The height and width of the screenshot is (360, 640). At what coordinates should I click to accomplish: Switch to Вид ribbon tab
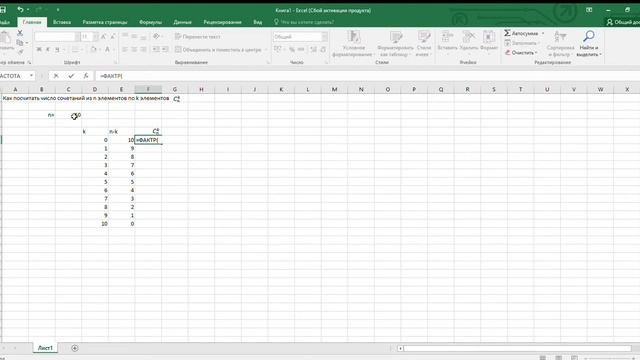(258, 22)
